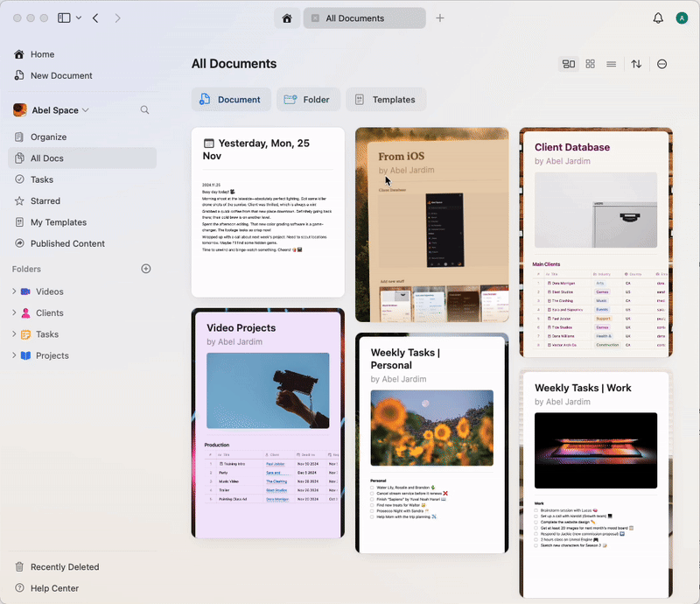The image size is (700, 604).
Task: Click the account avatar top right
Action: point(682,18)
